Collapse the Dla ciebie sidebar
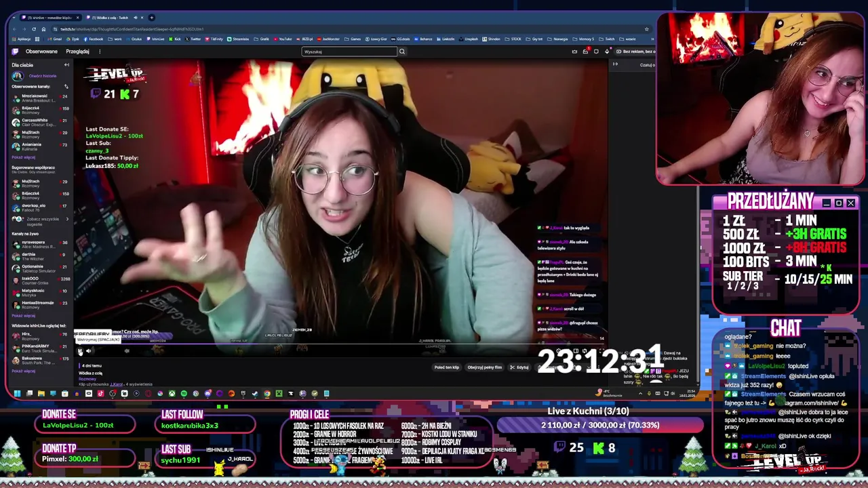The width and height of the screenshot is (868, 488). [66, 65]
